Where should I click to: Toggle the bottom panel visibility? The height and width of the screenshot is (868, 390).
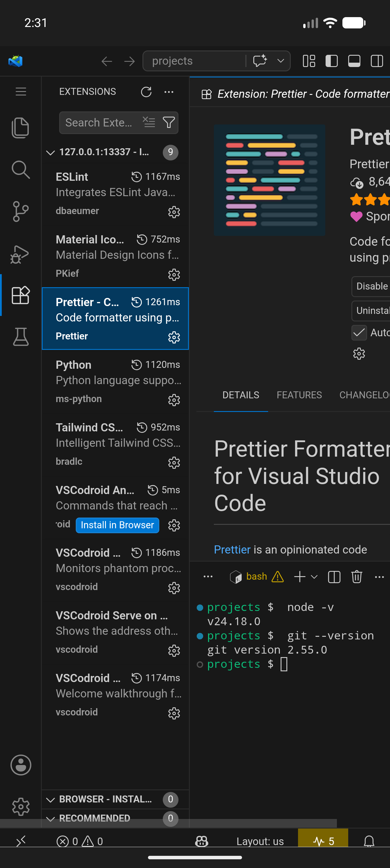(354, 61)
